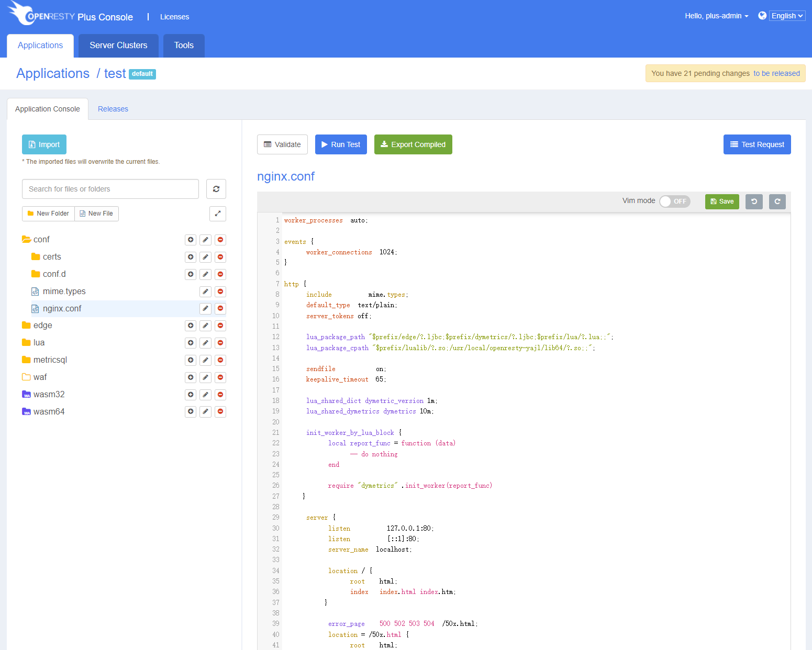Image resolution: width=812 pixels, height=650 pixels.
Task: Add item to conf.d folder
Action: [191, 274]
